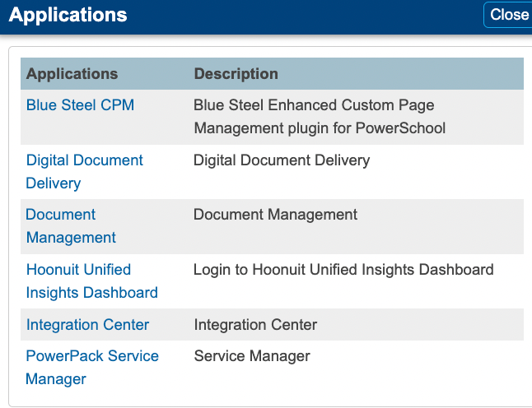This screenshot has height=408, width=532.
Task: Click the Digital Document Delivery description text
Action: point(281,160)
